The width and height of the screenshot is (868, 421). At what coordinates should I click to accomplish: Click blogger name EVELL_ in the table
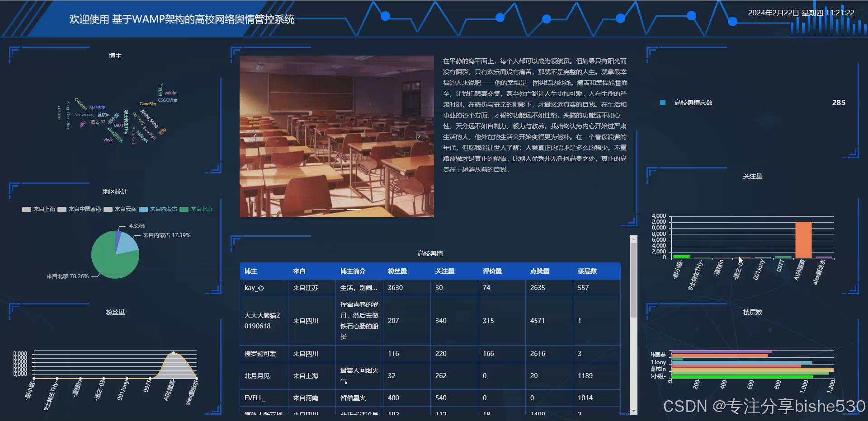pos(255,398)
